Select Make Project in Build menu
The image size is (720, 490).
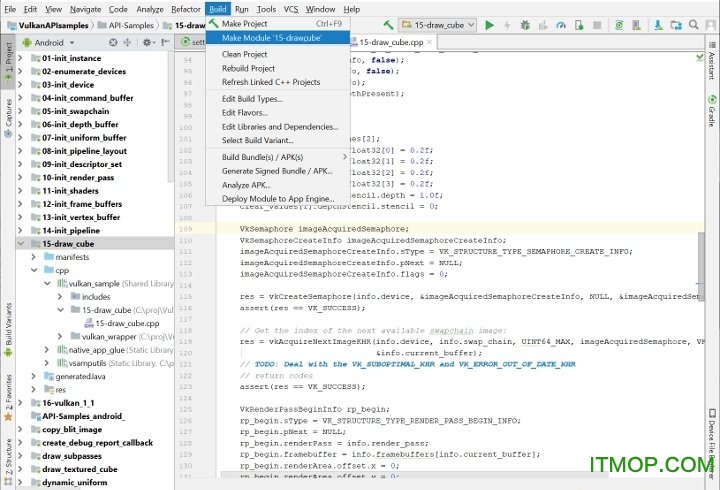(x=278, y=23)
